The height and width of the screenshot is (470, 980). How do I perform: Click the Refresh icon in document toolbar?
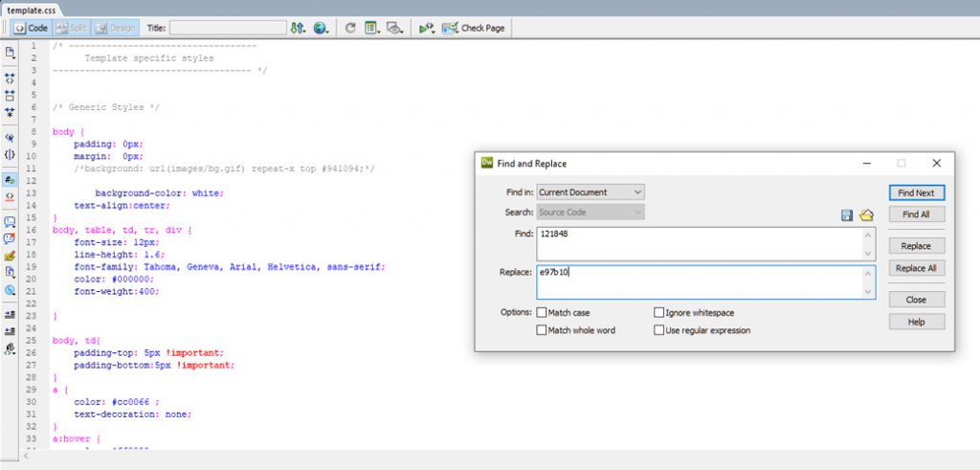point(351,28)
